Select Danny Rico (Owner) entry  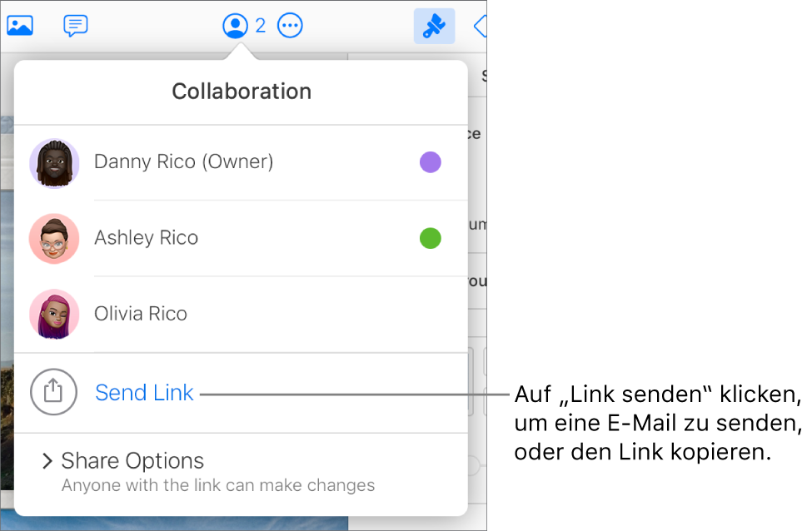coord(242,162)
